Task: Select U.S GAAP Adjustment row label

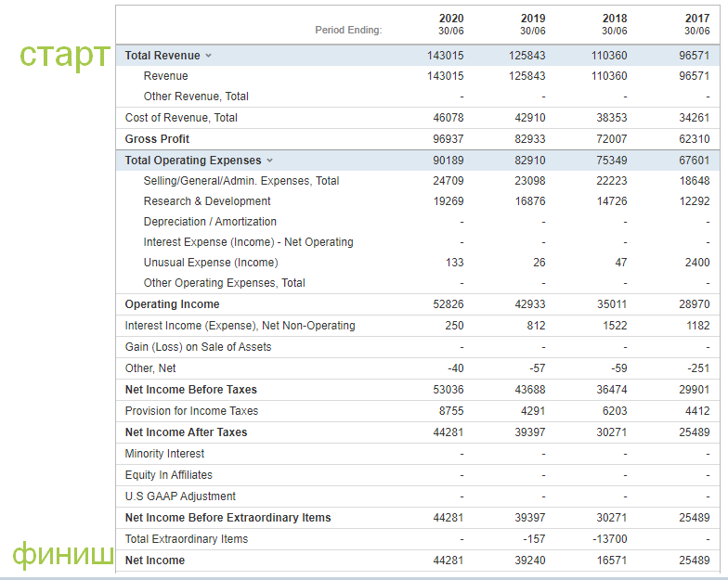Action: [x=180, y=496]
